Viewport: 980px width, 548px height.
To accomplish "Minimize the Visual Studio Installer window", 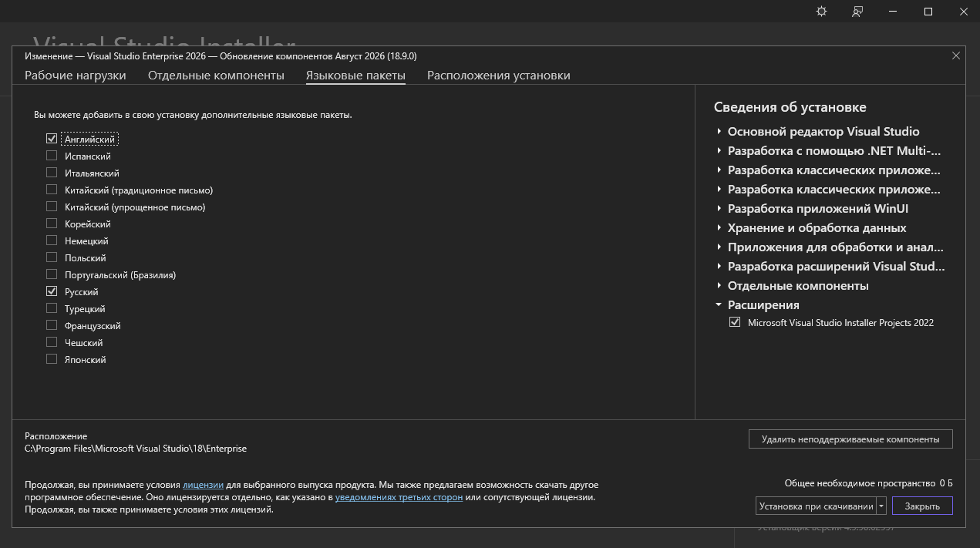I will tap(893, 12).
